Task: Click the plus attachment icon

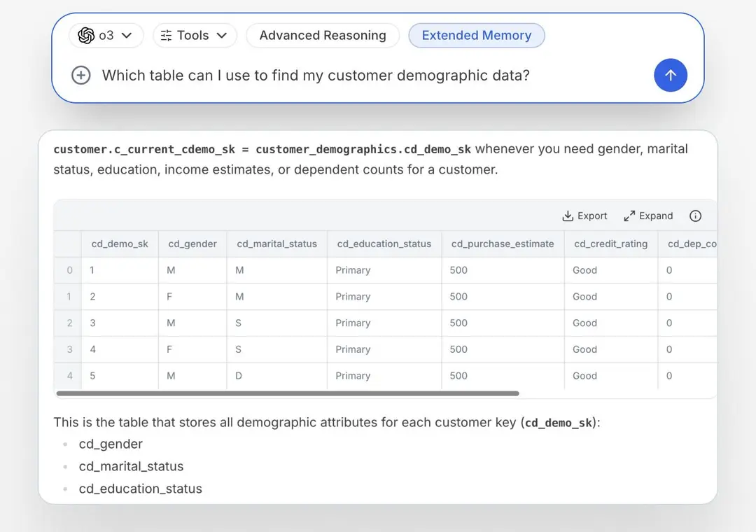Action: (x=81, y=75)
